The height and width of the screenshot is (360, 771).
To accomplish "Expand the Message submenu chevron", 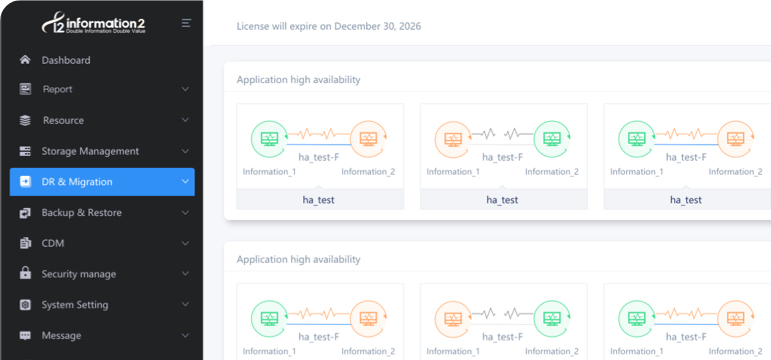I will click(x=185, y=335).
